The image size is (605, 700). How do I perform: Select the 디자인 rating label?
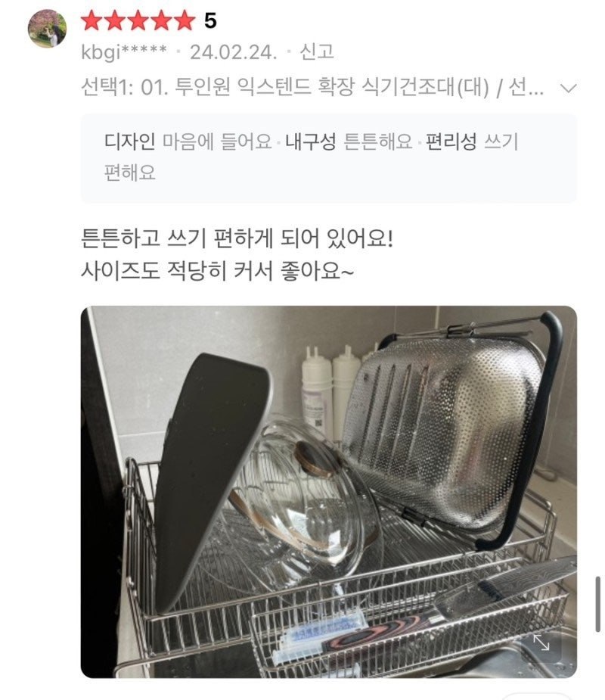pos(129,142)
